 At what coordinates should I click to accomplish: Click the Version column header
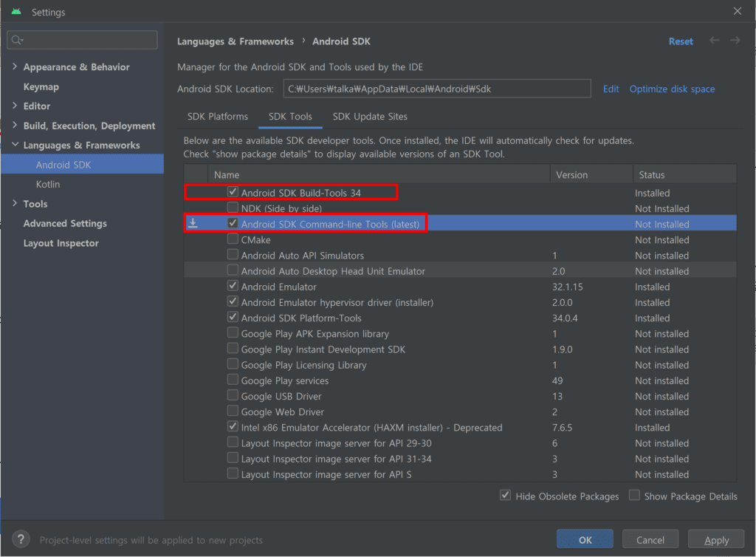tap(591, 174)
